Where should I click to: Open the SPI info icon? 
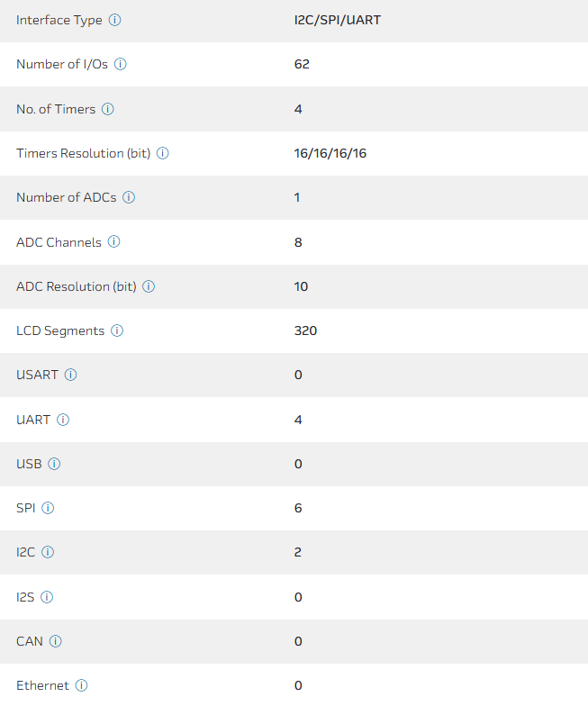[x=48, y=508]
